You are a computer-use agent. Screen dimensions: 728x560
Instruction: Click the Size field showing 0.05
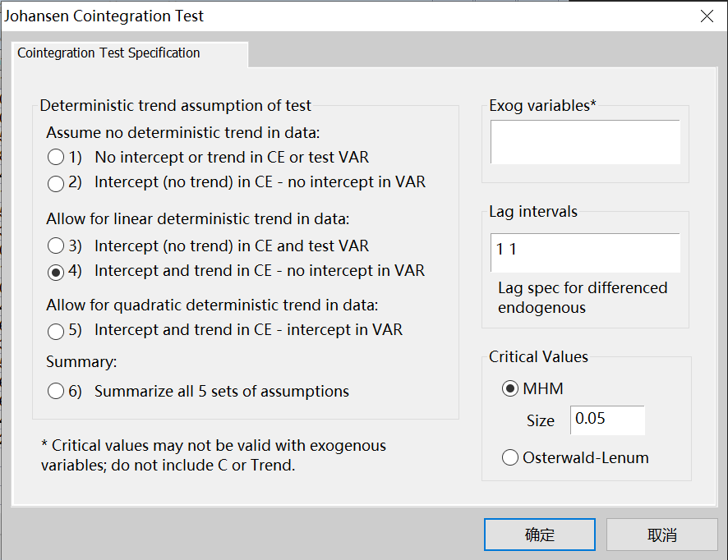click(607, 419)
